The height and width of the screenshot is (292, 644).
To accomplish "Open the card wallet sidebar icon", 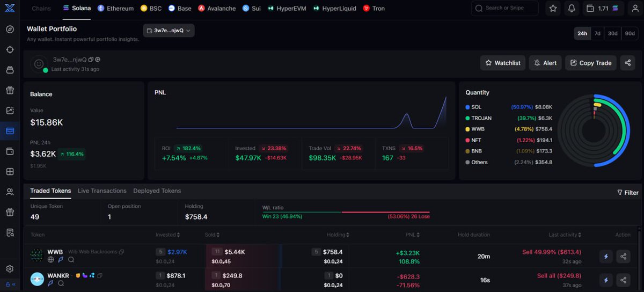I will 10,151.
